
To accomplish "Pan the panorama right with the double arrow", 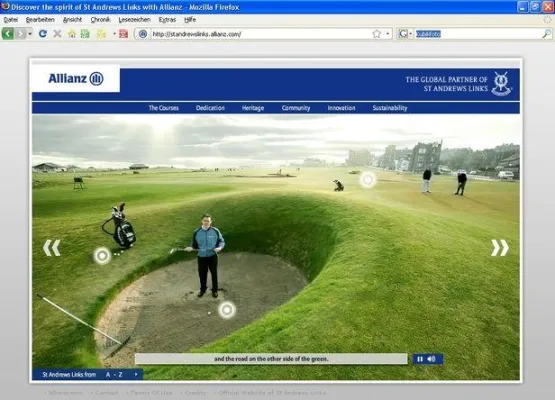I will [x=500, y=248].
